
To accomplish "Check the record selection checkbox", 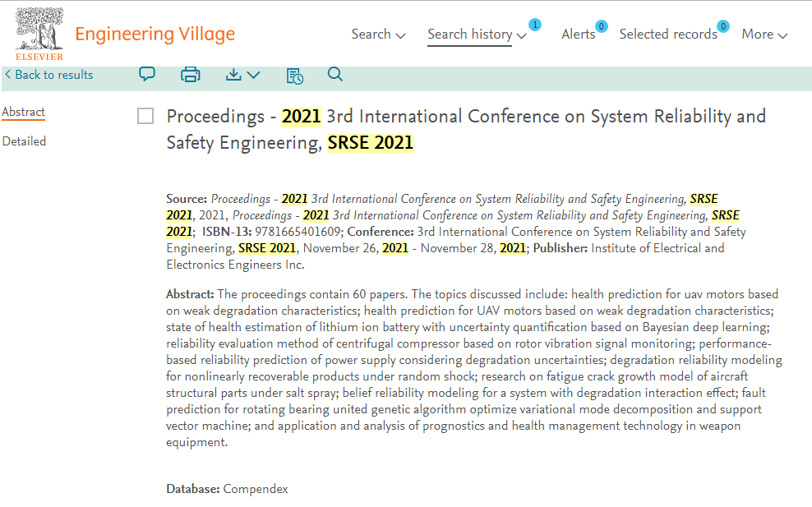I will pos(145,116).
